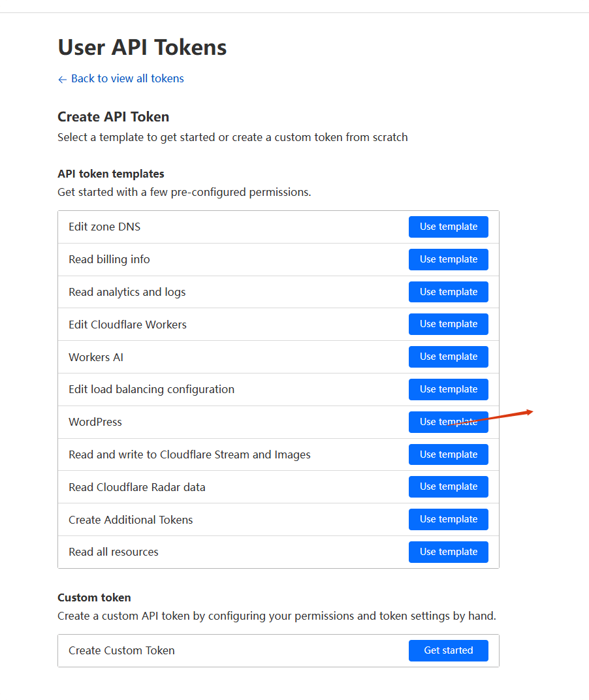Click 'Select a template to get started' description
Image resolution: width=589 pixels, height=700 pixels.
pos(232,137)
